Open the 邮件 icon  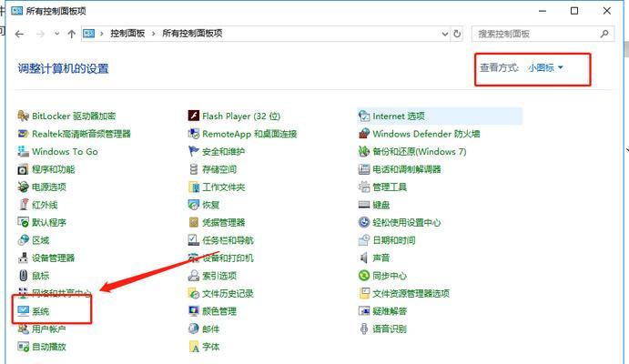click(193, 329)
